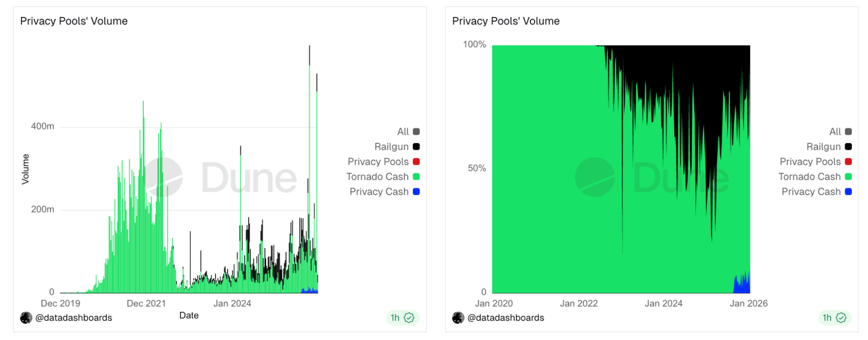Click the verified checkmark next to right chart's 1h badge
The height and width of the screenshot is (340, 868).
point(841,318)
